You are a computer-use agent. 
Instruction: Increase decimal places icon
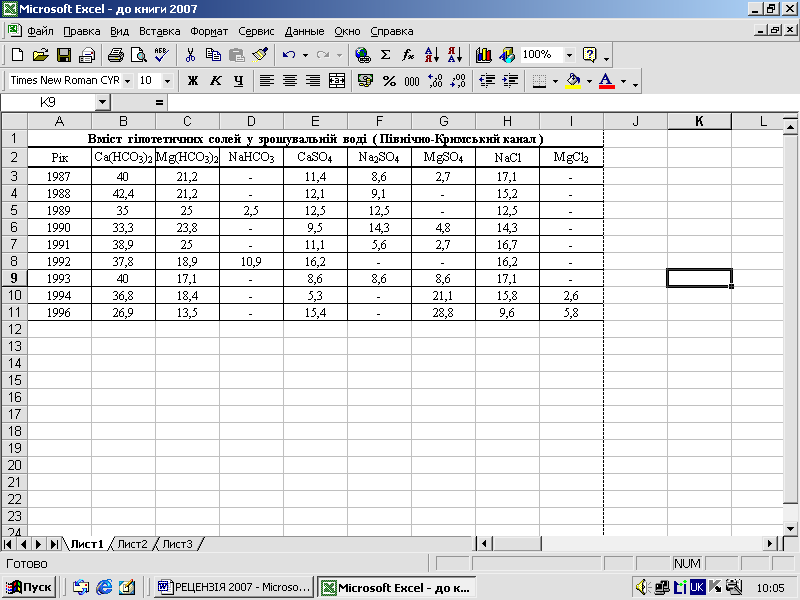pyautogui.click(x=435, y=81)
